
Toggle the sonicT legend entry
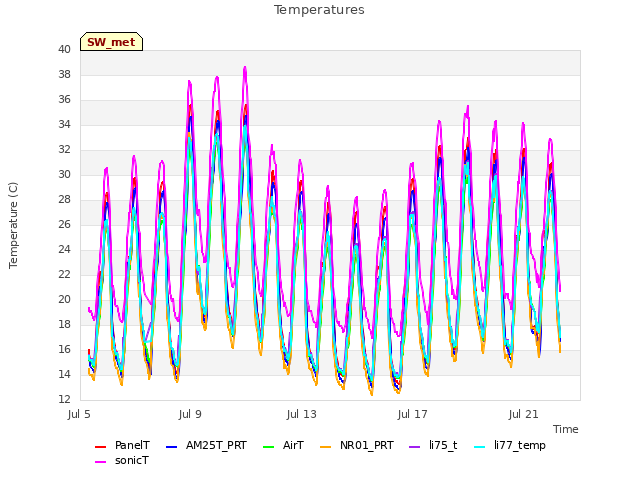click(x=122, y=460)
